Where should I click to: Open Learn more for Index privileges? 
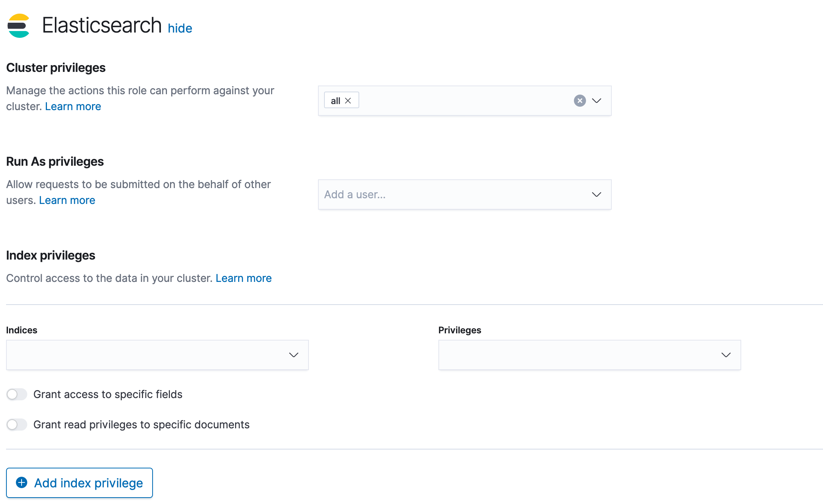(243, 278)
